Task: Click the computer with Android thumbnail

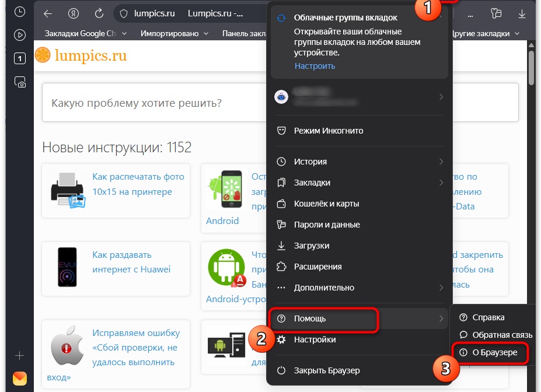Action: (226, 345)
